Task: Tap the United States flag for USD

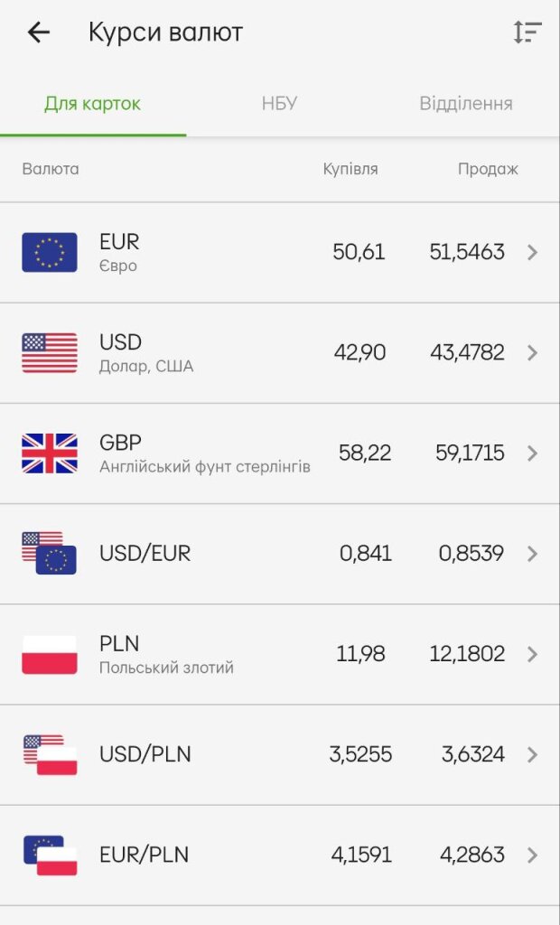Action: coord(50,352)
